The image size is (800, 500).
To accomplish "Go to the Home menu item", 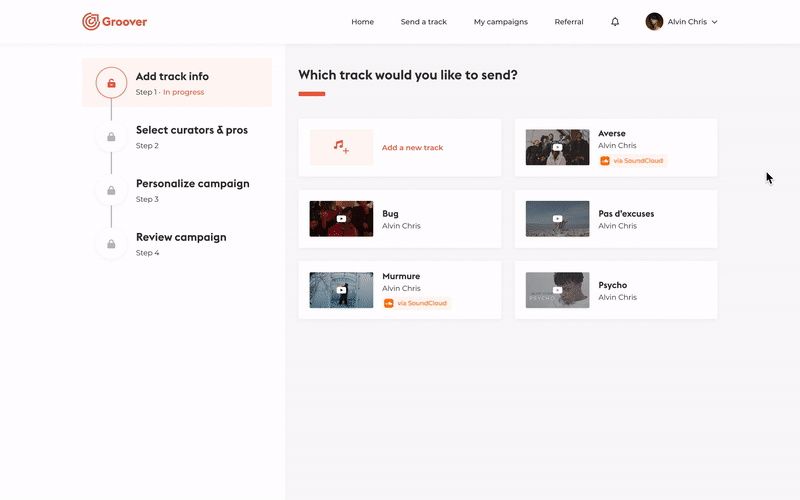I will pos(362,22).
